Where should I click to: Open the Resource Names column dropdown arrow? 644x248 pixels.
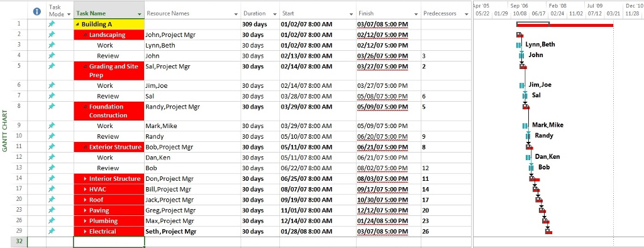point(236,14)
